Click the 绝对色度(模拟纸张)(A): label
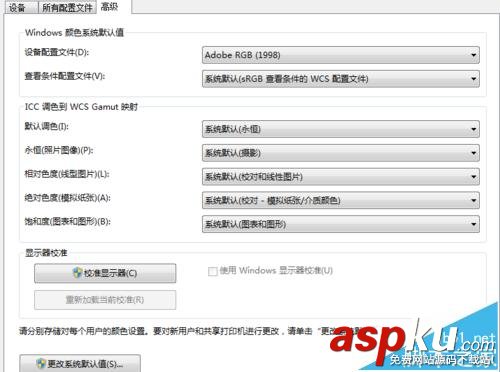This screenshot has width=500, height=372. pos(68,198)
